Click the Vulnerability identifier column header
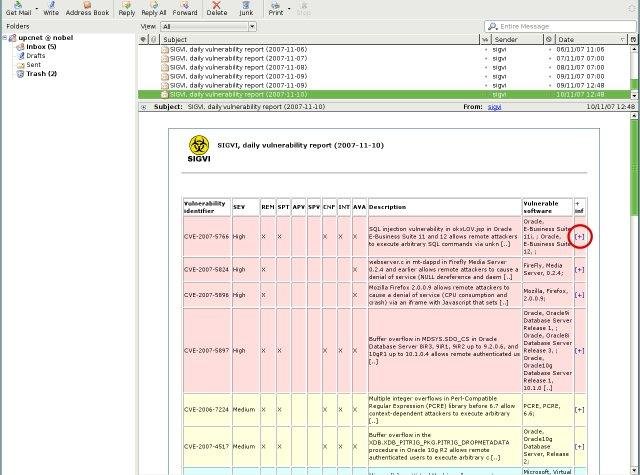This screenshot has height=475, width=640. click(x=207, y=207)
